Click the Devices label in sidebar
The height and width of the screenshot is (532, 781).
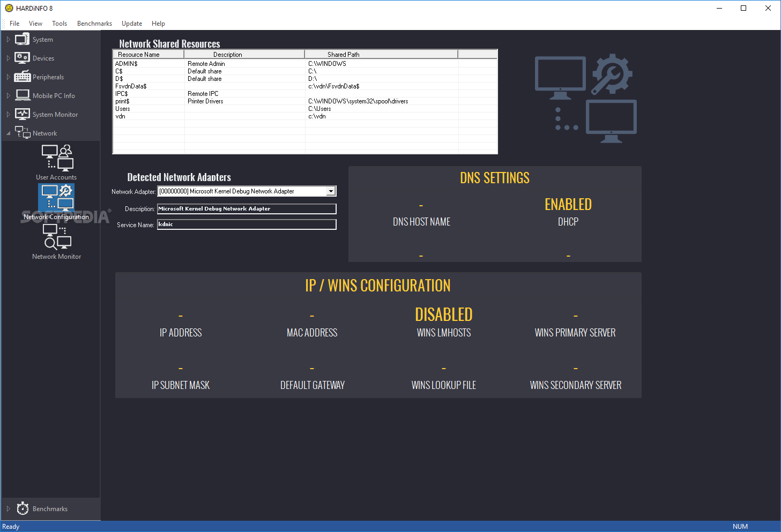43,58
